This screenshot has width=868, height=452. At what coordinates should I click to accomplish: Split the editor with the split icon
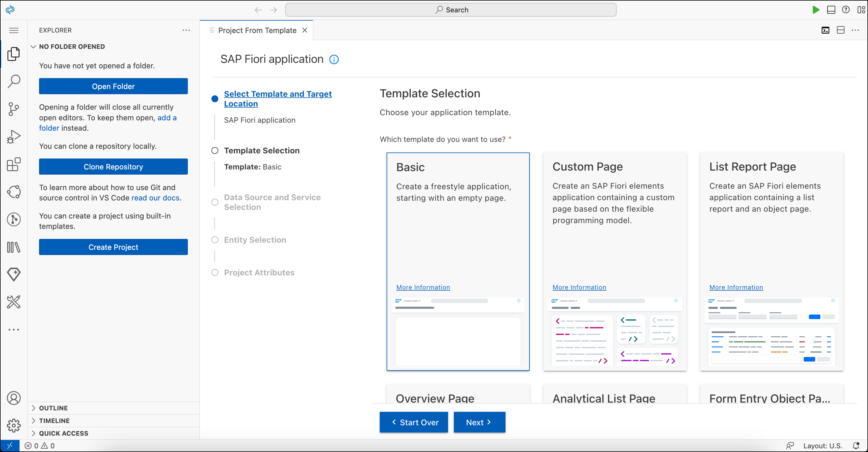click(x=840, y=30)
